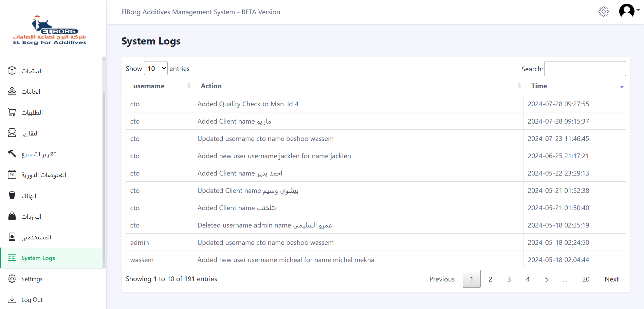644x309 pixels.
Task: Click the shopping cart icon for الطلبيات
Action: point(12,112)
